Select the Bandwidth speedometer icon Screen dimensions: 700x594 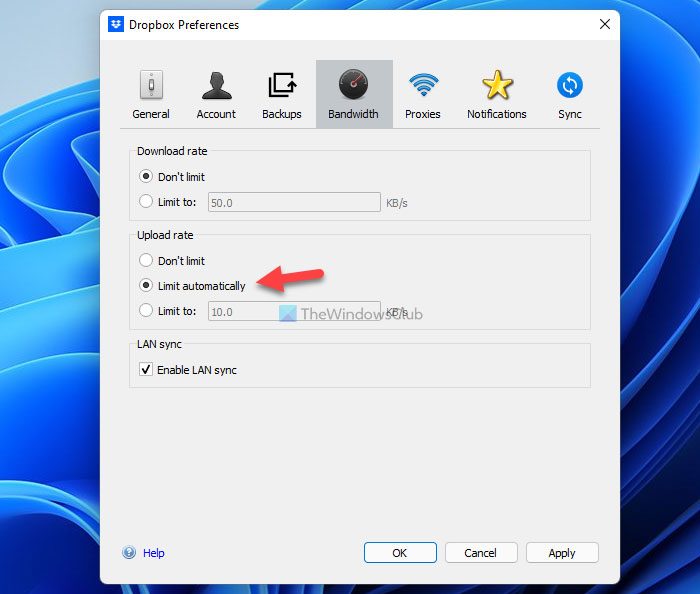pyautogui.click(x=353, y=84)
